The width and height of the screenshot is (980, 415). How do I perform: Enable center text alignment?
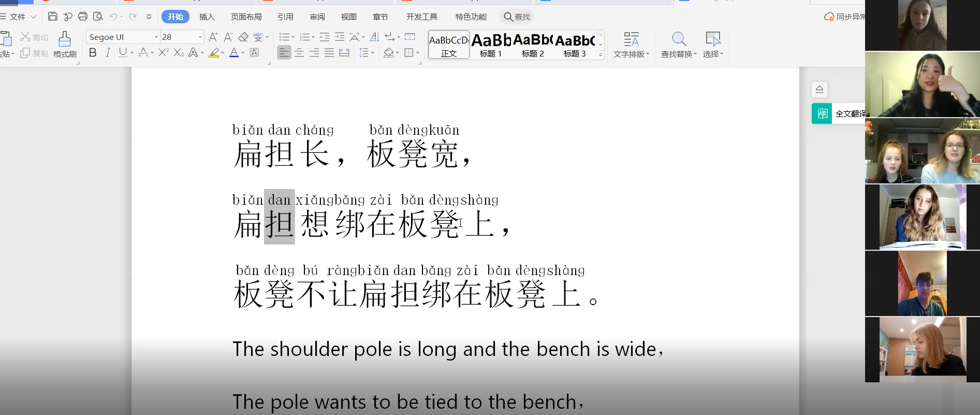299,52
